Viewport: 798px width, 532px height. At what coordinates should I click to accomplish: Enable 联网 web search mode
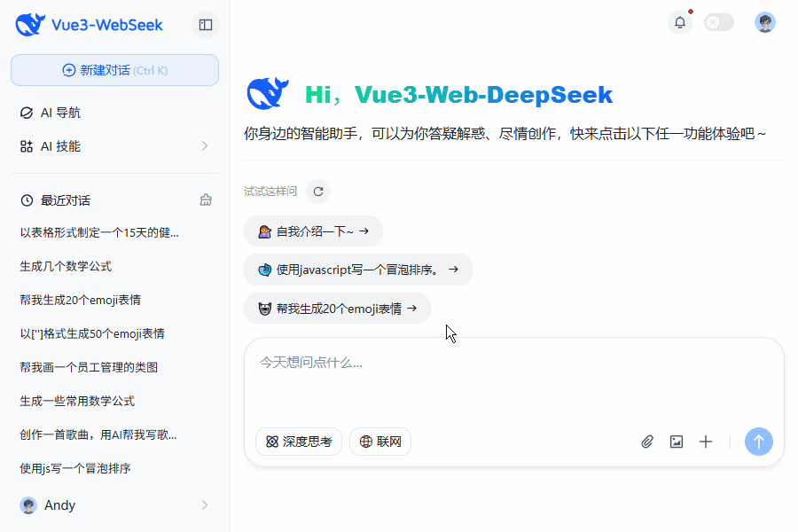[379, 441]
